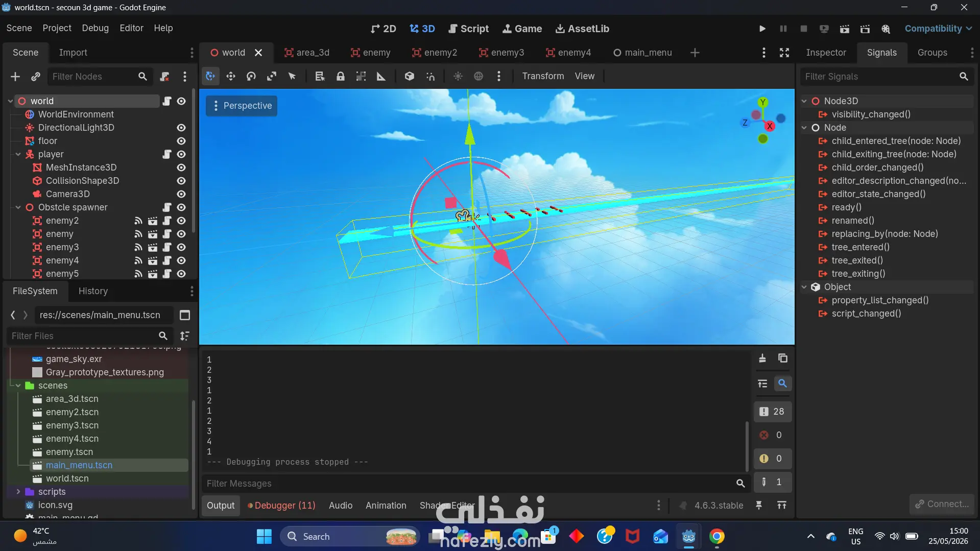The width and height of the screenshot is (980, 551).
Task: Hide the CollisionShape3D node
Action: click(x=181, y=181)
